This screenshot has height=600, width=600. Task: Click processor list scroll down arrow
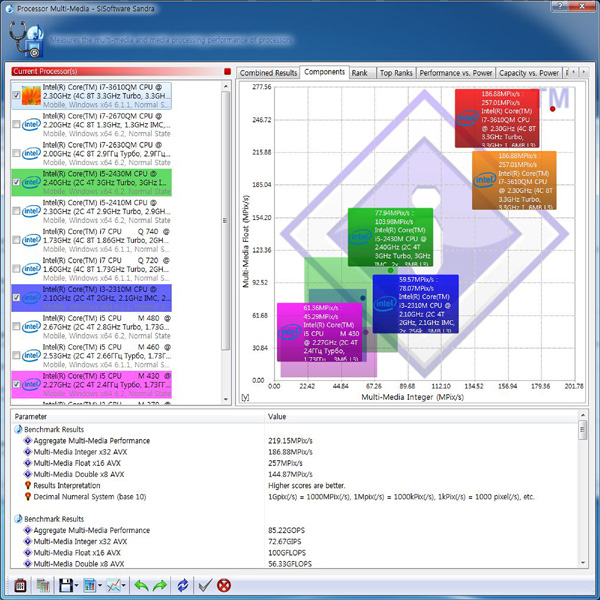pos(225,399)
